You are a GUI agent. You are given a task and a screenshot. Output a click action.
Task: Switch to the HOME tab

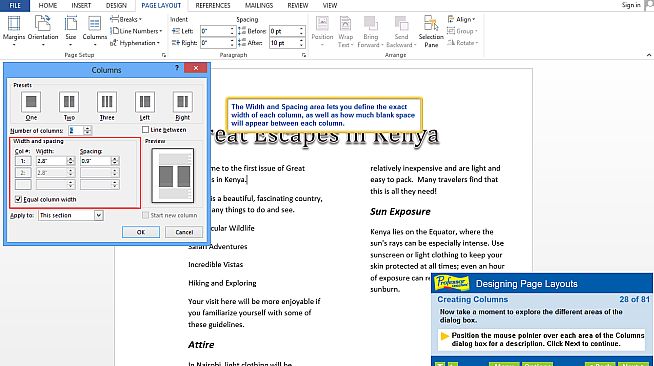(x=48, y=5)
